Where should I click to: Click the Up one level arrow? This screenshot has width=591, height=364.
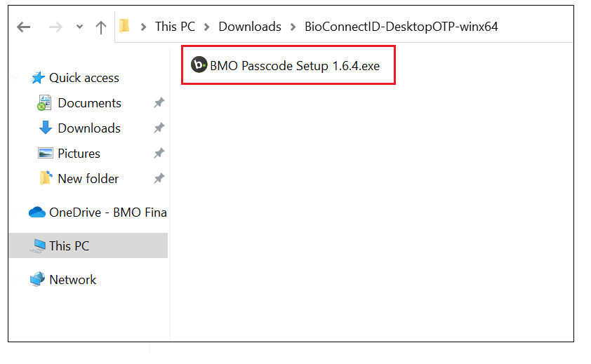click(101, 27)
